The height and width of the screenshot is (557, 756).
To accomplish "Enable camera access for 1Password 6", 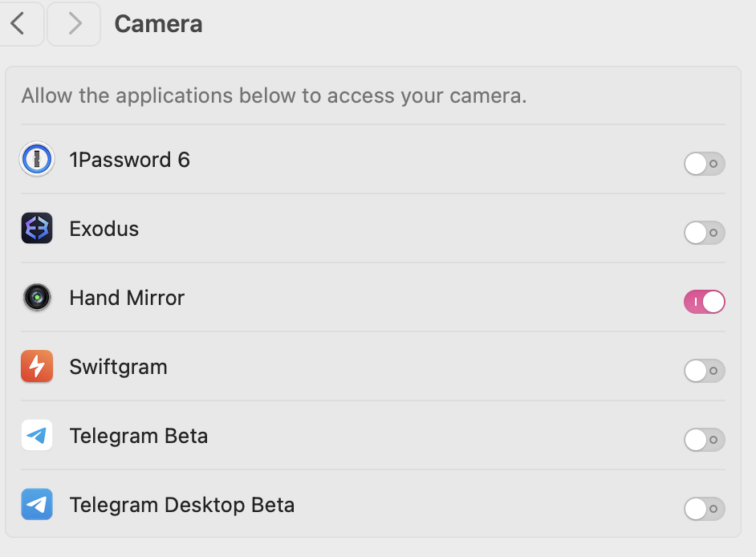I will [x=704, y=164].
